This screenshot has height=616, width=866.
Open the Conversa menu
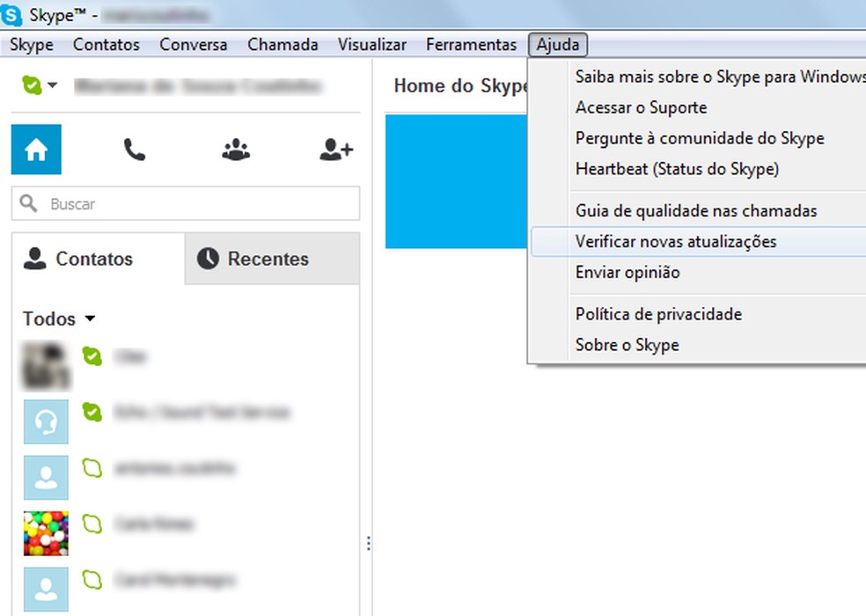point(194,45)
